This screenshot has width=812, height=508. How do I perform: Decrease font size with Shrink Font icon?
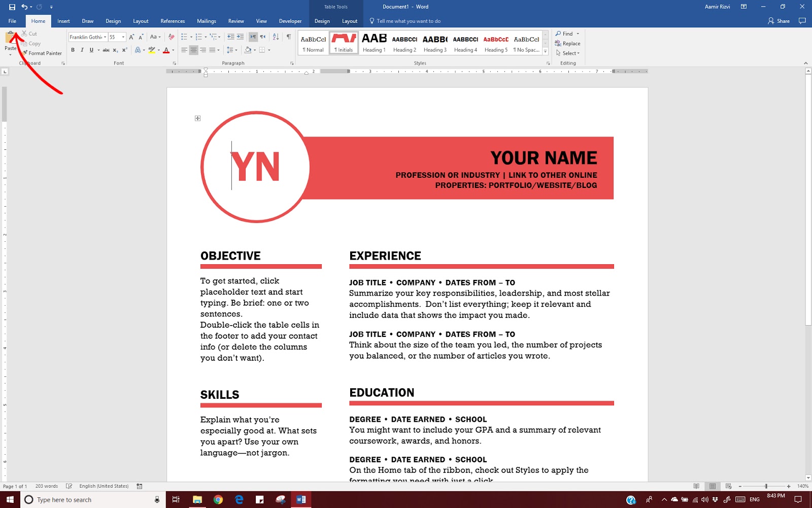(x=141, y=37)
